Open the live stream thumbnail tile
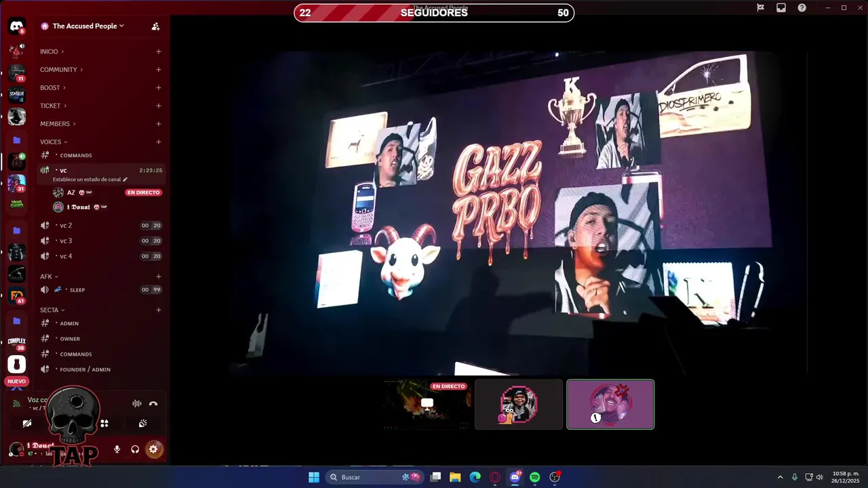Viewport: 868px width, 488px height. click(x=427, y=405)
